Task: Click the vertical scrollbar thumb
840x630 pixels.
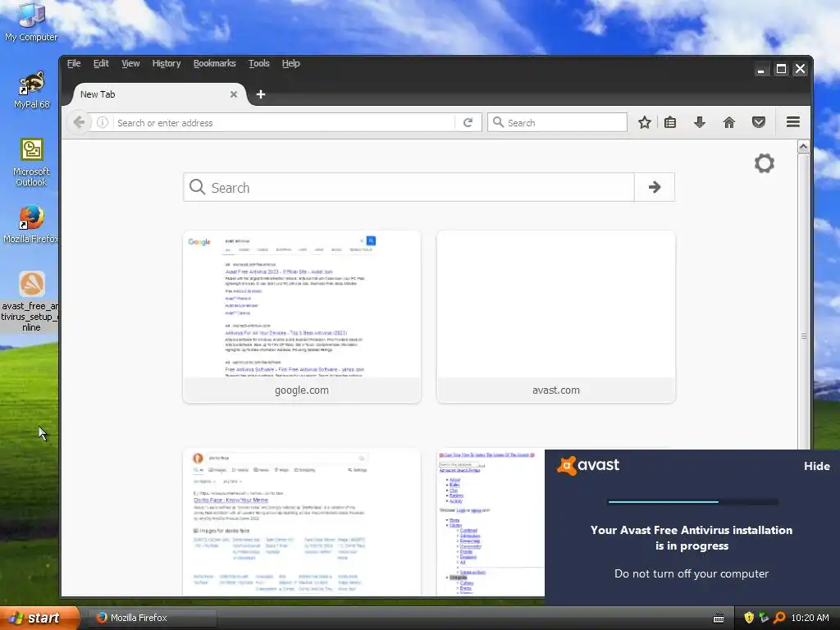Action: tap(803, 336)
